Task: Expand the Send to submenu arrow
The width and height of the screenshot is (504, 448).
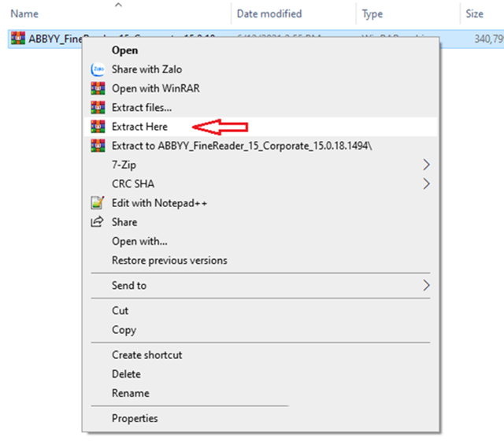Action: tap(426, 285)
